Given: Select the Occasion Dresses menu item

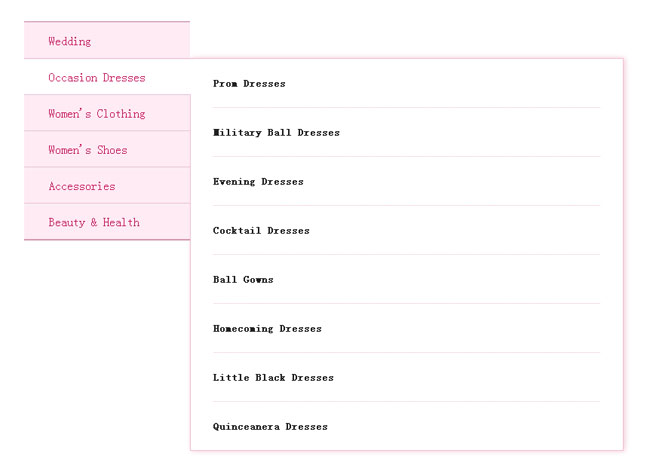Looking at the screenshot, I should click(97, 78).
